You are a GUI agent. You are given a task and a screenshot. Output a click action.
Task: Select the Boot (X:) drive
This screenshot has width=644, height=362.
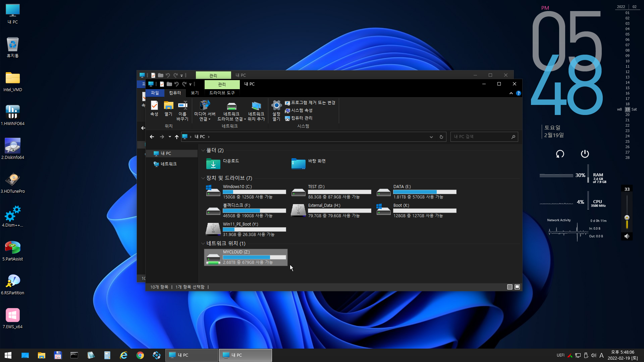pos(416,210)
